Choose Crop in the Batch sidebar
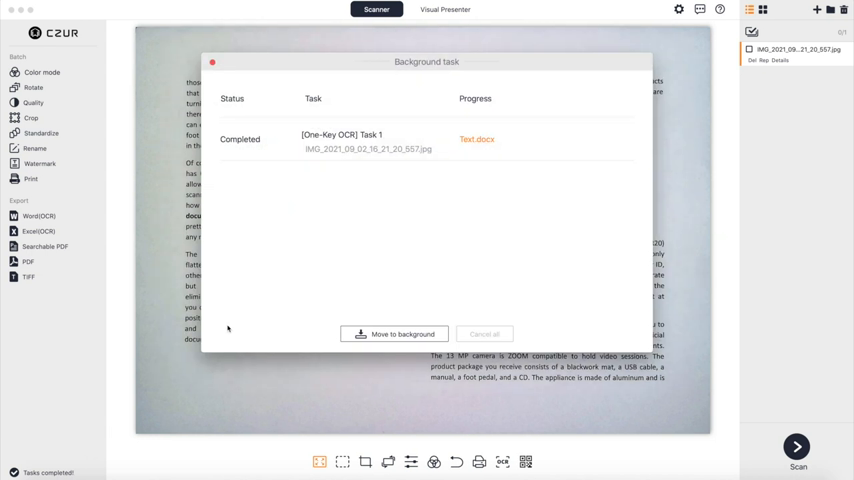Screen dimensions: 854x480 [24, 118]
